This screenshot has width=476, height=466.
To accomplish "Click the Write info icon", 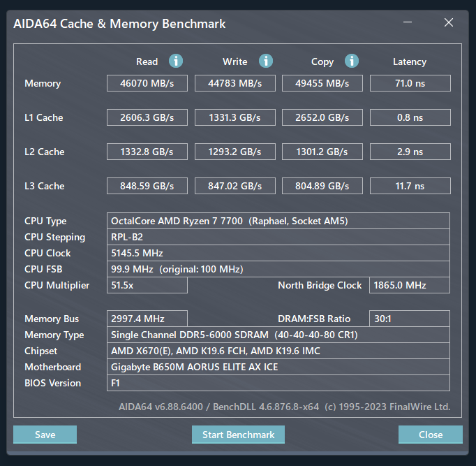I will pos(266,61).
